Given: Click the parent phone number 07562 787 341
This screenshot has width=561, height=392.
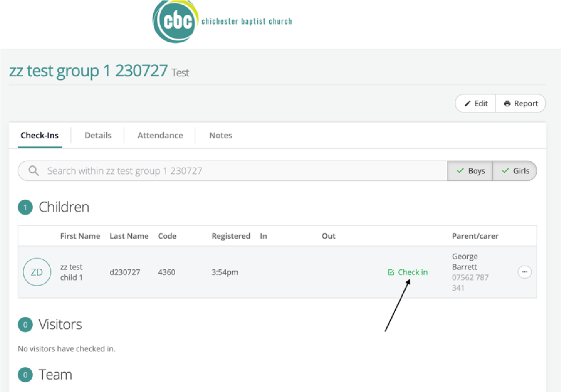Looking at the screenshot, I should (x=470, y=283).
